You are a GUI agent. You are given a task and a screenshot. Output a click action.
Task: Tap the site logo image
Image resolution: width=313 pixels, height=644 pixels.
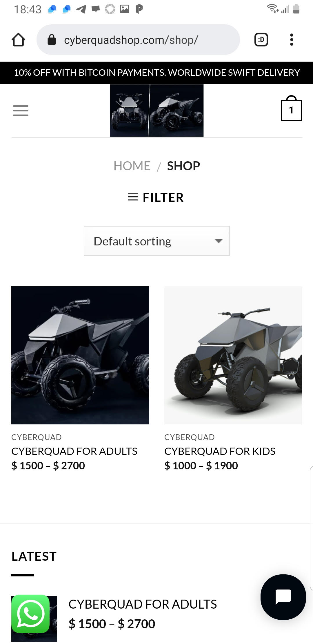pyautogui.click(x=156, y=111)
